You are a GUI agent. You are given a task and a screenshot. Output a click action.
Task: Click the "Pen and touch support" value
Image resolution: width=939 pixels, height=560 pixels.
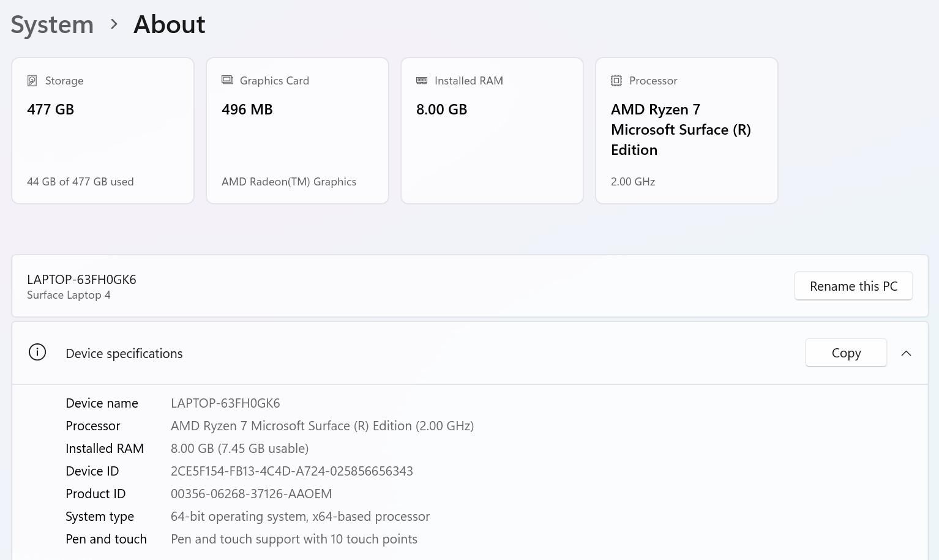[x=294, y=539]
